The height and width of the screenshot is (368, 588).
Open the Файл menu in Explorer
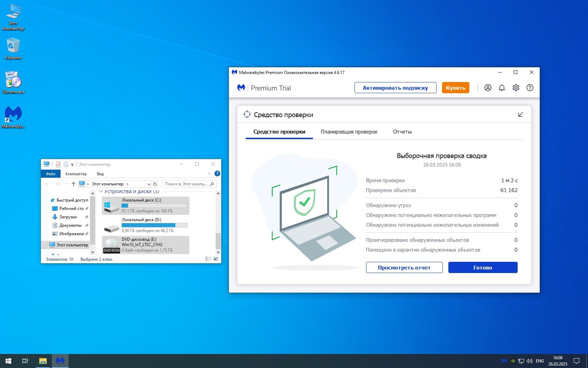(x=50, y=173)
